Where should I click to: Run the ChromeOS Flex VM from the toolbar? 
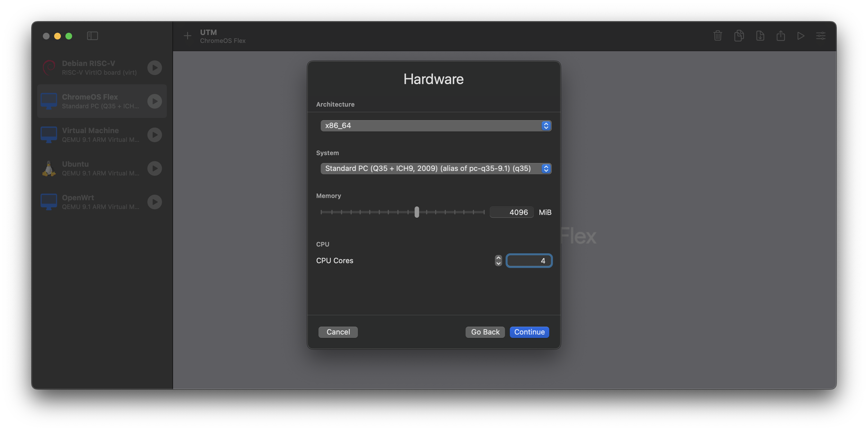[801, 36]
